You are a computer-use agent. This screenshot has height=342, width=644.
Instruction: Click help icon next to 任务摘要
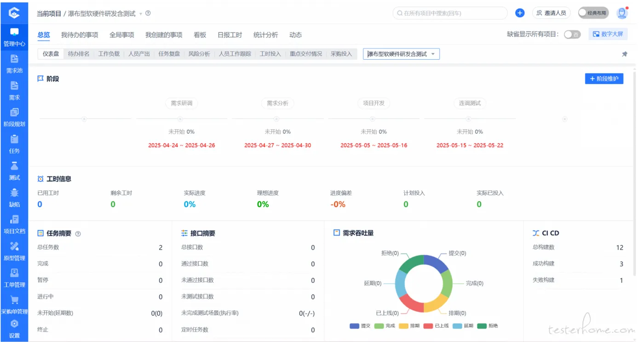pyautogui.click(x=78, y=234)
